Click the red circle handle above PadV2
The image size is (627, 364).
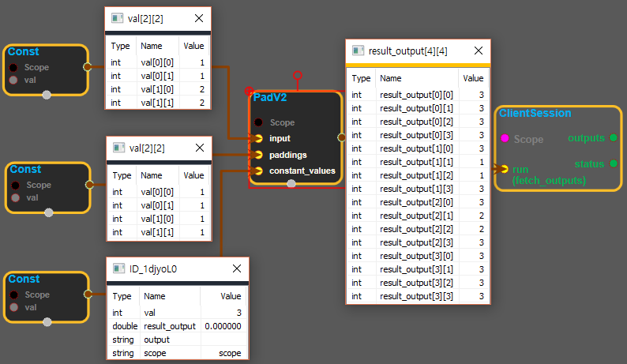(297, 76)
